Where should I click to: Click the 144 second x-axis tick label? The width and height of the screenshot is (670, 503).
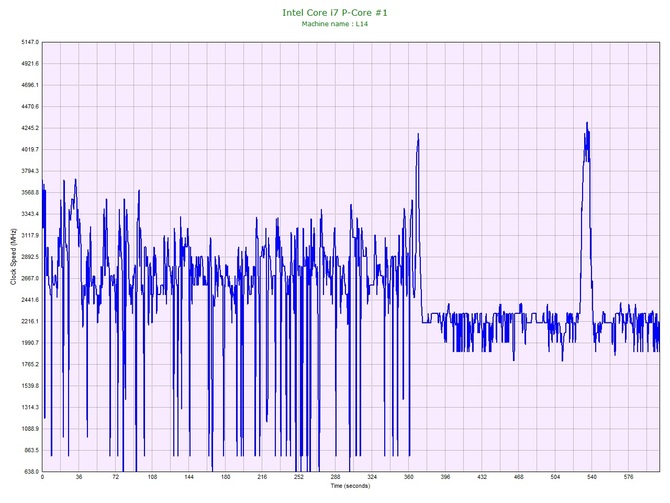(x=189, y=477)
